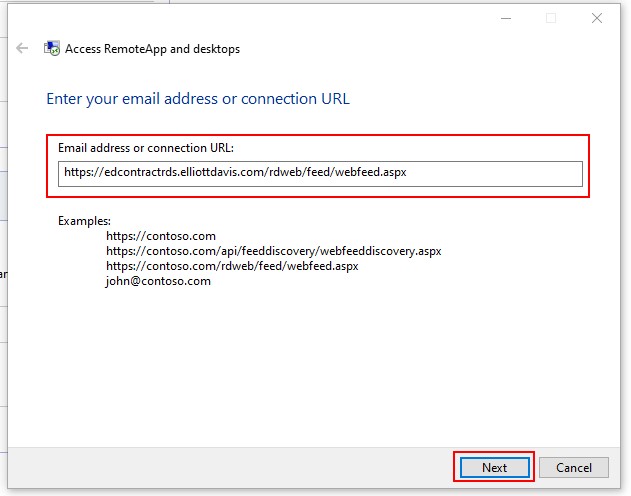Click the https://contoso.com example line
This screenshot has height=496, width=631.
coord(161,236)
